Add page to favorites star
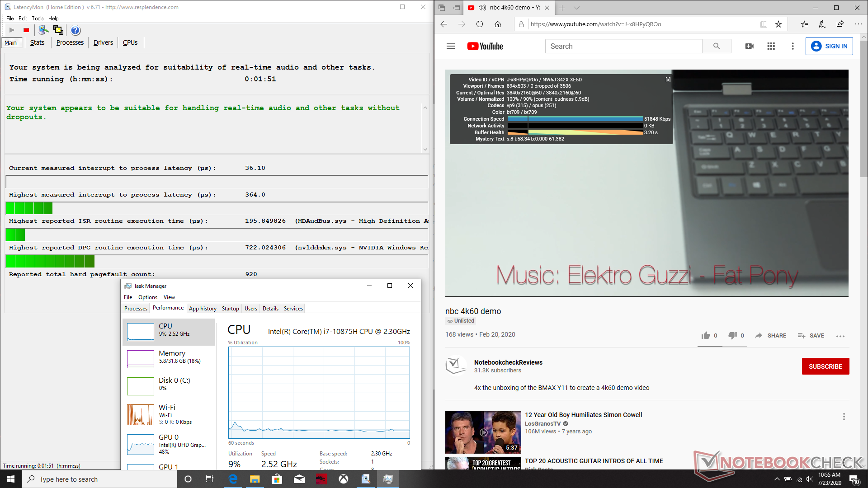Viewport: 868px width, 488px height. 778,24
